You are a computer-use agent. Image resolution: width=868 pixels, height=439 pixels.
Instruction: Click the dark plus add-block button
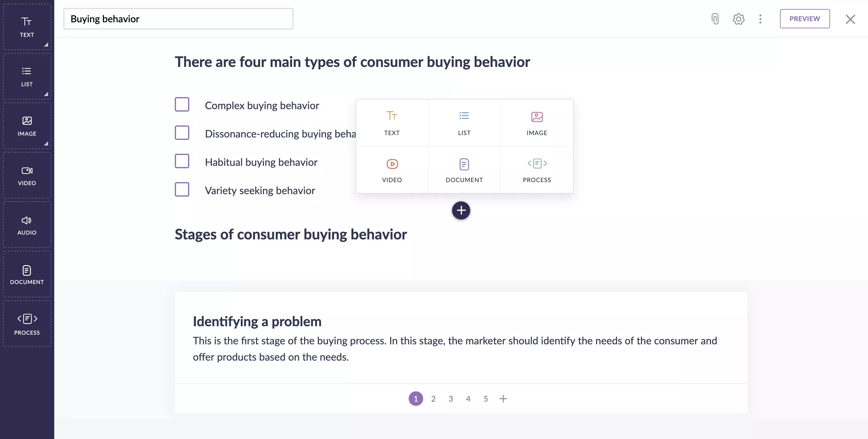(x=461, y=210)
